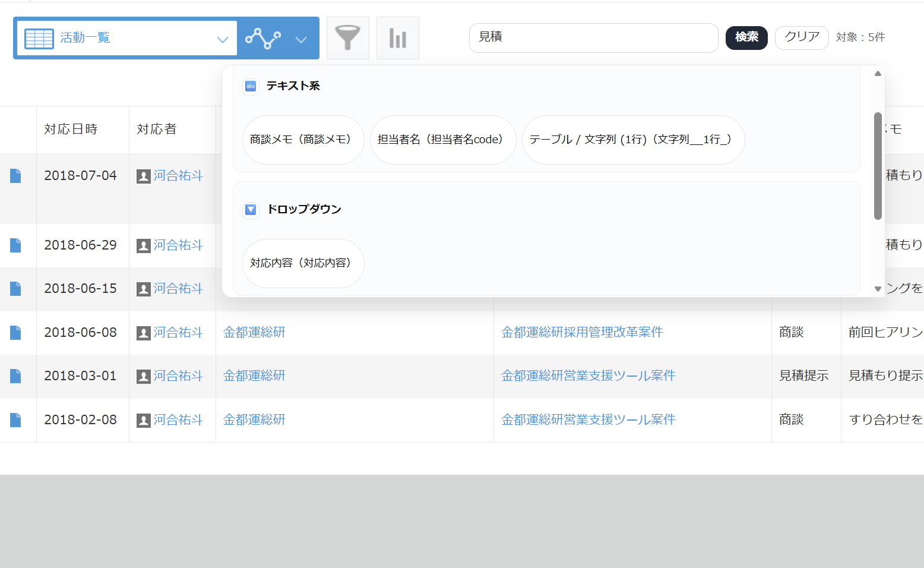The image size is (924, 568).
Task: Click the table icon inside the view selector
Action: click(39, 37)
